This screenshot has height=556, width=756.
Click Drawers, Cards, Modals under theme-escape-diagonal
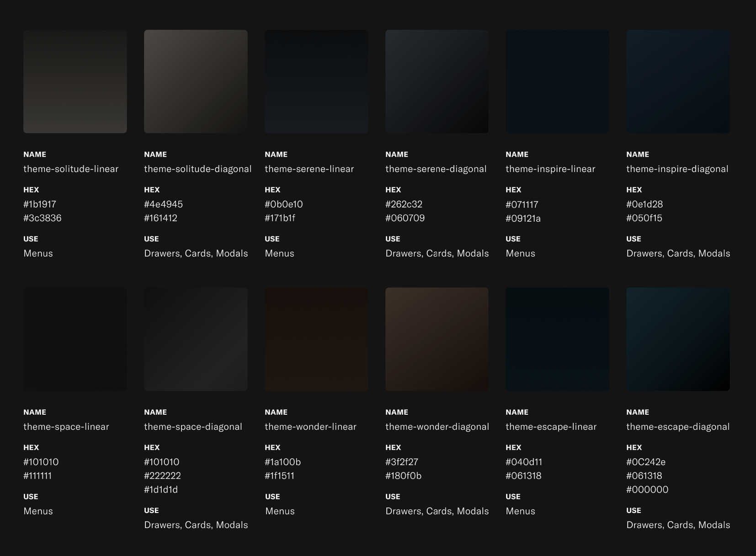tap(678, 524)
